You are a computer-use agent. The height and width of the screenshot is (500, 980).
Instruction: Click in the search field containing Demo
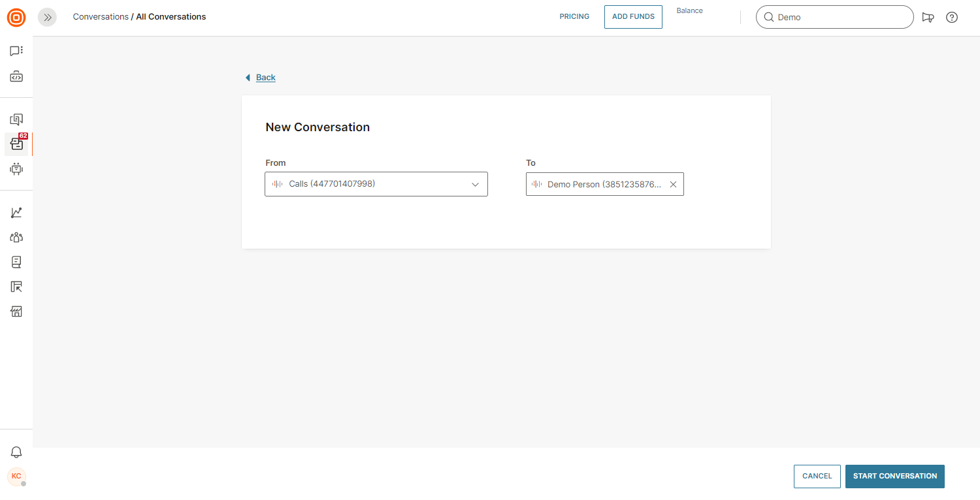840,18
